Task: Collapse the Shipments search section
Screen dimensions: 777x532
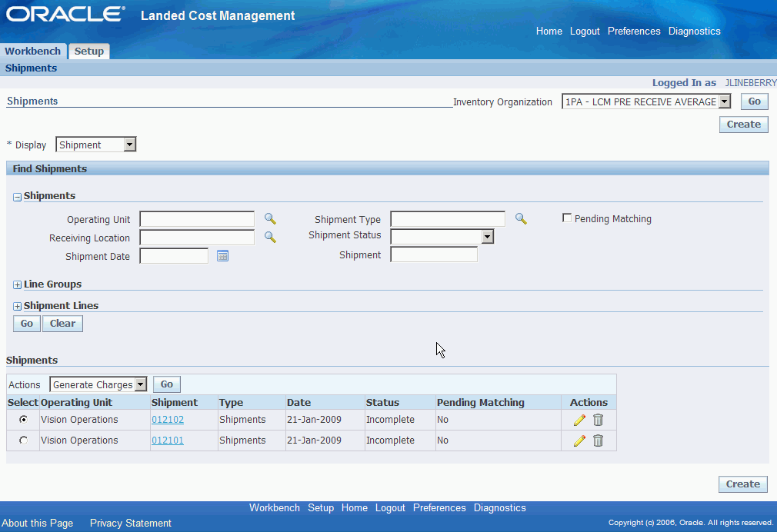Action: point(18,197)
